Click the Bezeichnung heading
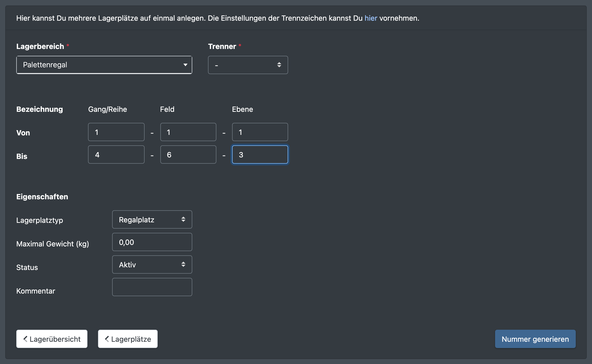The width and height of the screenshot is (592, 364). coord(40,109)
